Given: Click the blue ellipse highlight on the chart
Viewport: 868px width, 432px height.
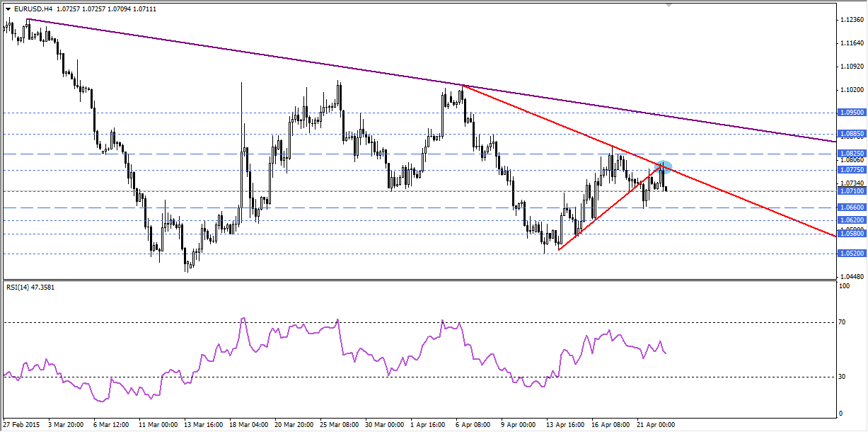Looking at the screenshot, I should (664, 167).
